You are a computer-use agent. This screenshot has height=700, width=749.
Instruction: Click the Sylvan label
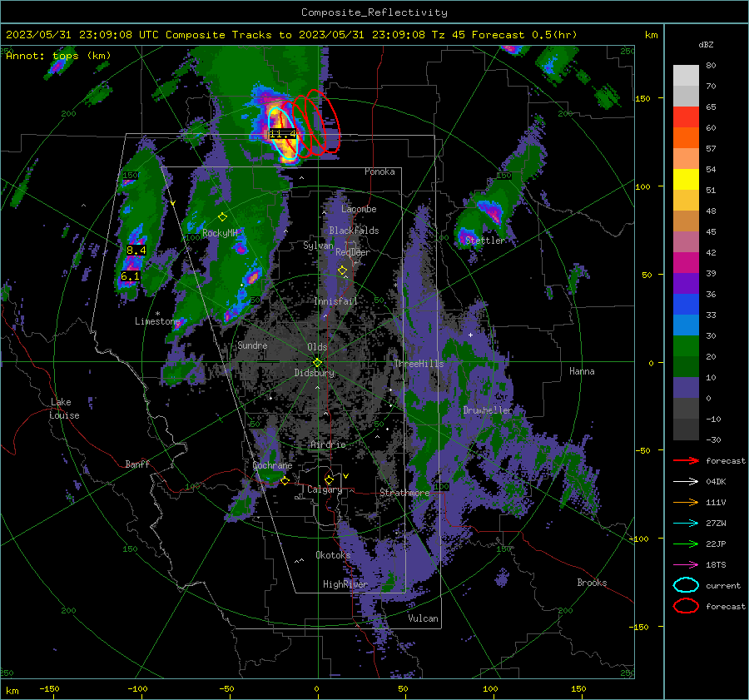(x=318, y=245)
